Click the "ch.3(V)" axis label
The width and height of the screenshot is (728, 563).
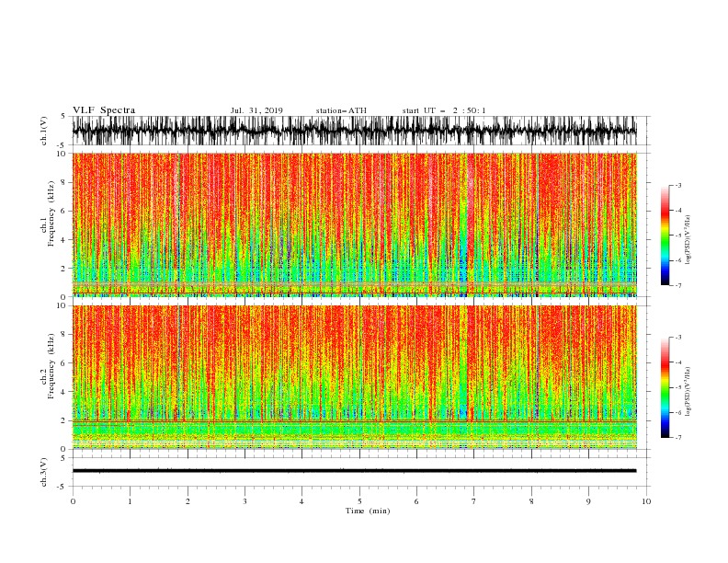tap(44, 472)
